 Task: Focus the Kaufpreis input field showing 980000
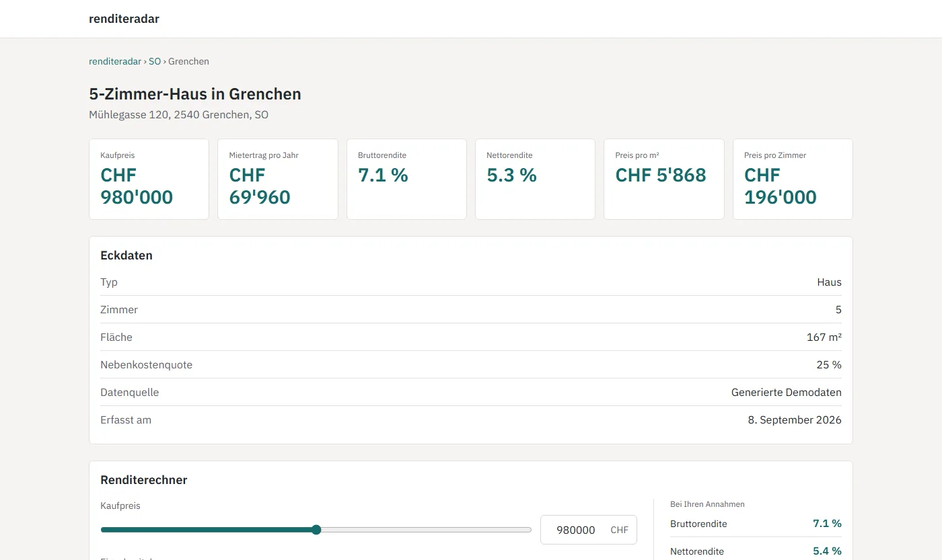[589, 530]
